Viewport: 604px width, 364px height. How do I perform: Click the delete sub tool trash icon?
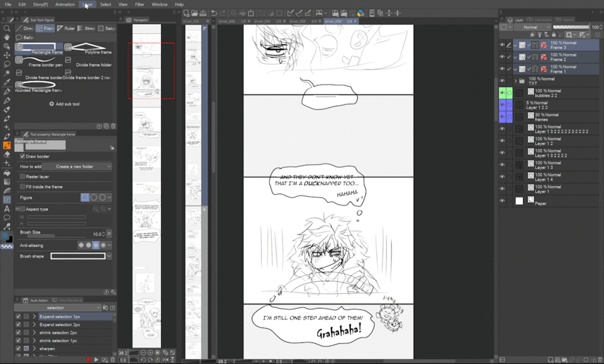coord(113,126)
